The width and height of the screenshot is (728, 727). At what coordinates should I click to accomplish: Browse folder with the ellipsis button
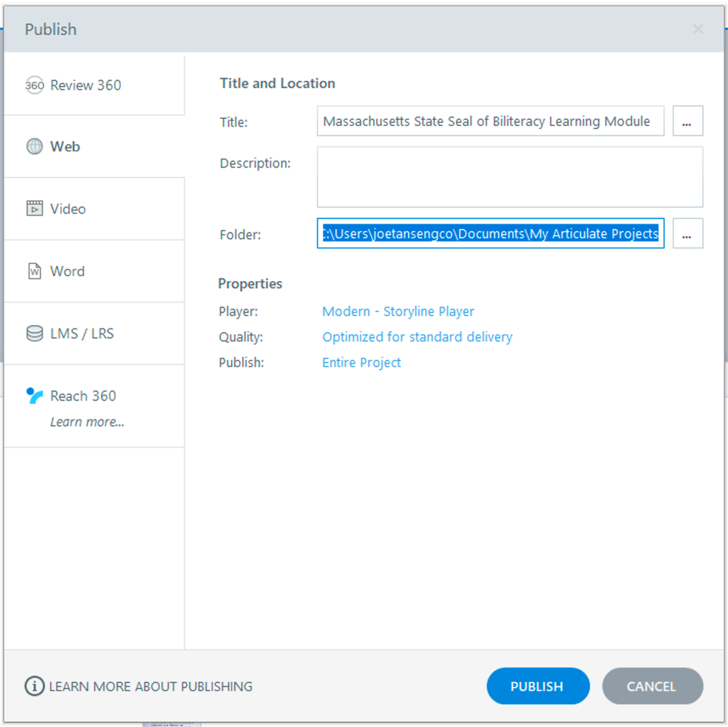click(687, 234)
